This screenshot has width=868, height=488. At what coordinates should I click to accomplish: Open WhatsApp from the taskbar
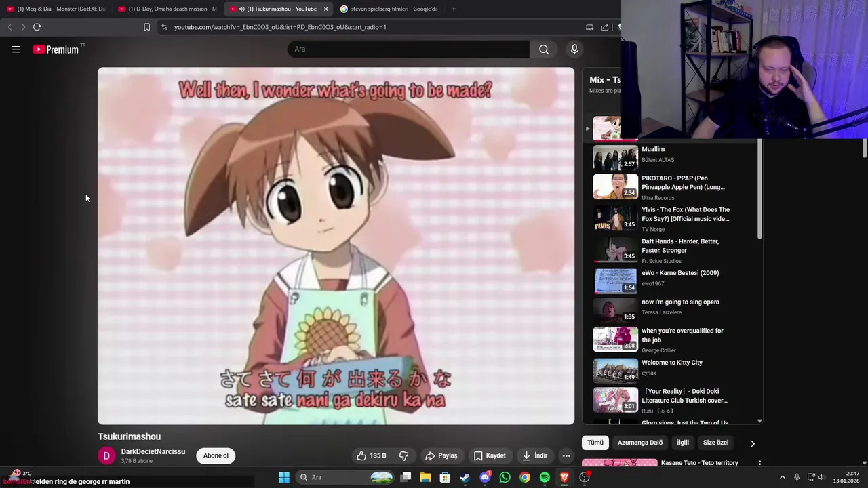(x=505, y=477)
